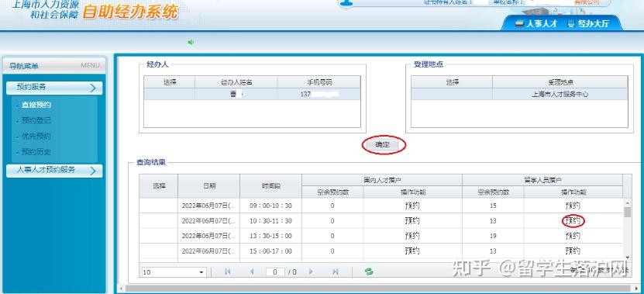This screenshot has height=294, width=644.
Task: Click the availability count 19
Action: (x=493, y=236)
